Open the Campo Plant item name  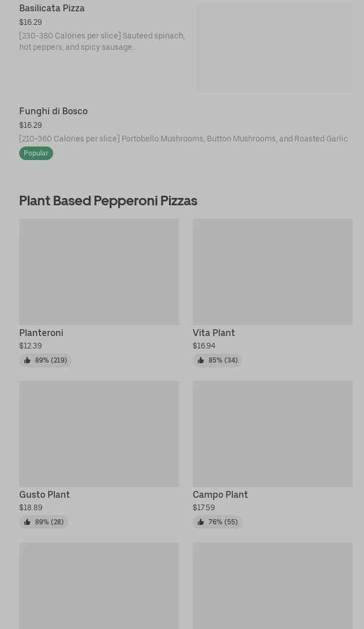tap(220, 495)
